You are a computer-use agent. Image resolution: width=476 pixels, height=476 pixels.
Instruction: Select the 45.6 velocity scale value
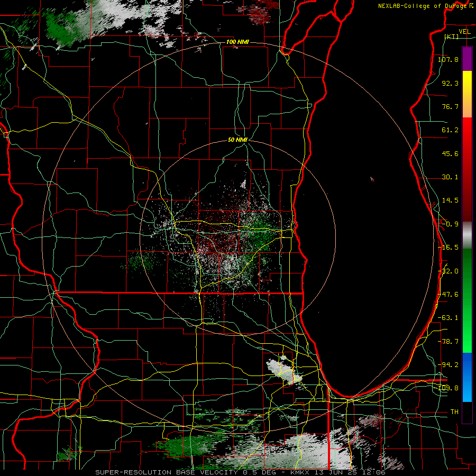[450, 153]
